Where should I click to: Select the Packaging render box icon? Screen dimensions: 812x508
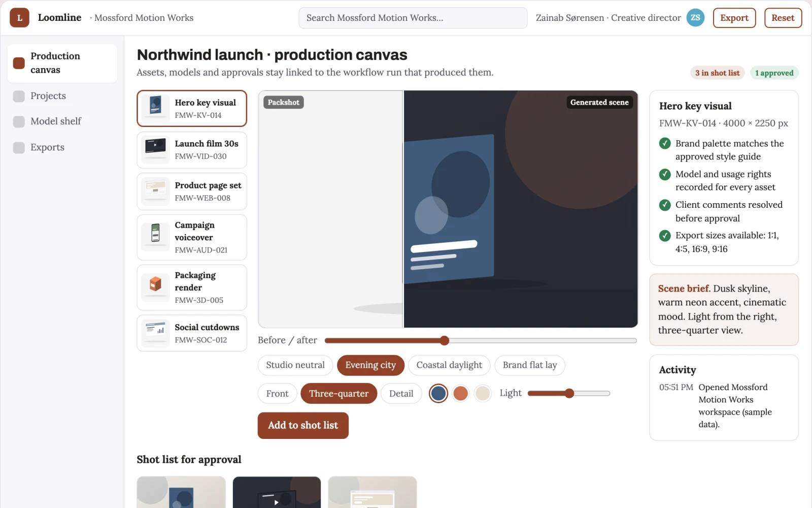coord(156,288)
